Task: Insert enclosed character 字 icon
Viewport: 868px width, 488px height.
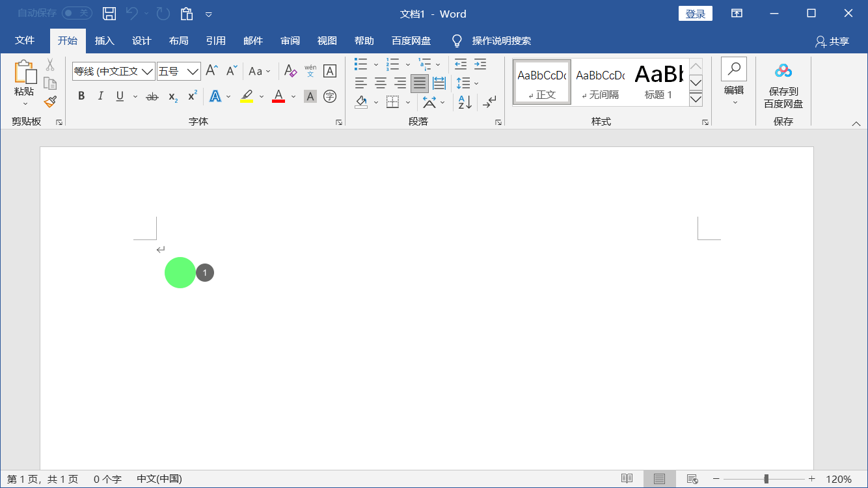Action: 330,96
